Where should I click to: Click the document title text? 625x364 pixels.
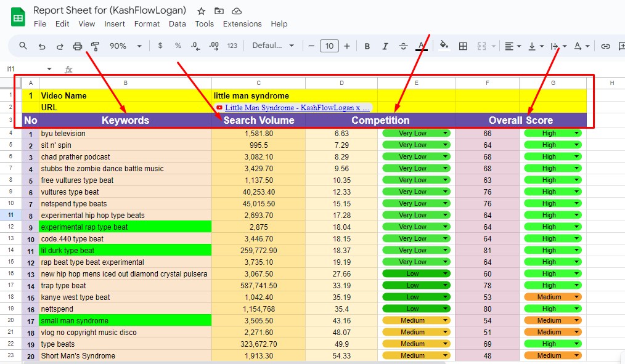point(110,10)
